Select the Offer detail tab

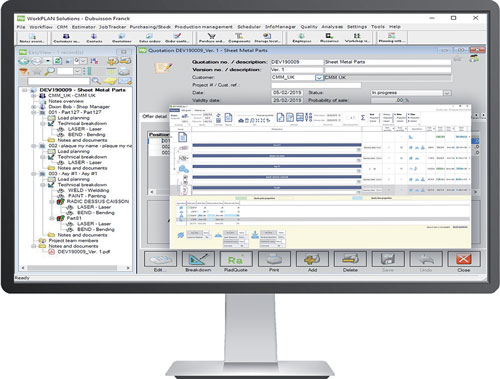coord(154,116)
